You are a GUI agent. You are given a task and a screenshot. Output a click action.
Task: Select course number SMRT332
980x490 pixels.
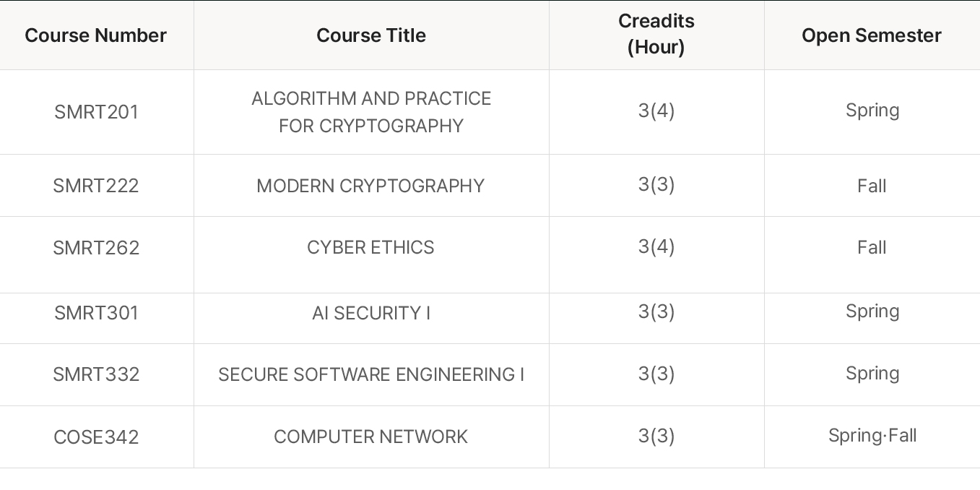tap(96, 374)
